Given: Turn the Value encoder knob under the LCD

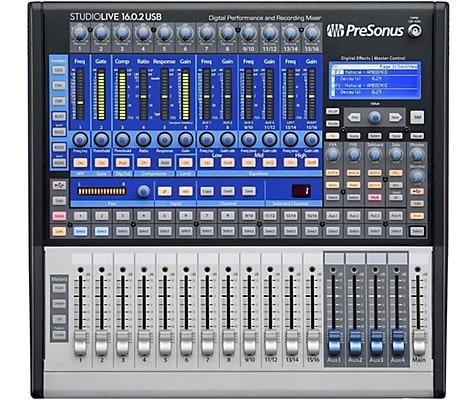Looking at the screenshot, I should pos(375,118).
